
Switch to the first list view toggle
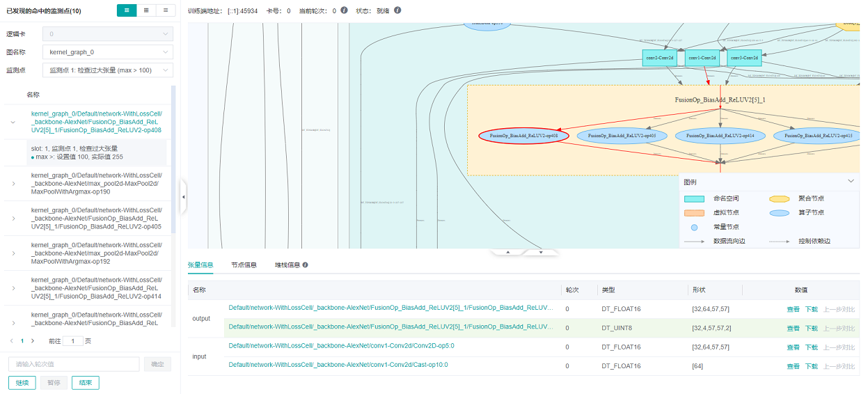coord(126,10)
